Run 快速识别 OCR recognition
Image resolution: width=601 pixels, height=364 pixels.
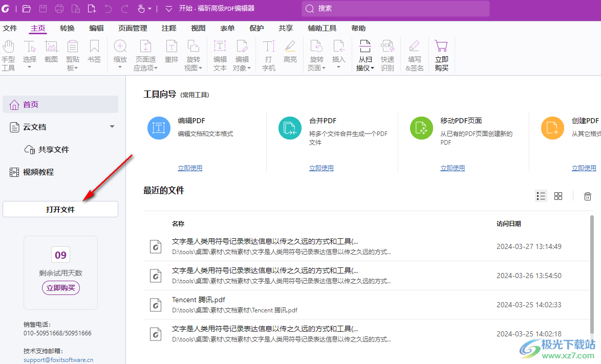[388, 54]
